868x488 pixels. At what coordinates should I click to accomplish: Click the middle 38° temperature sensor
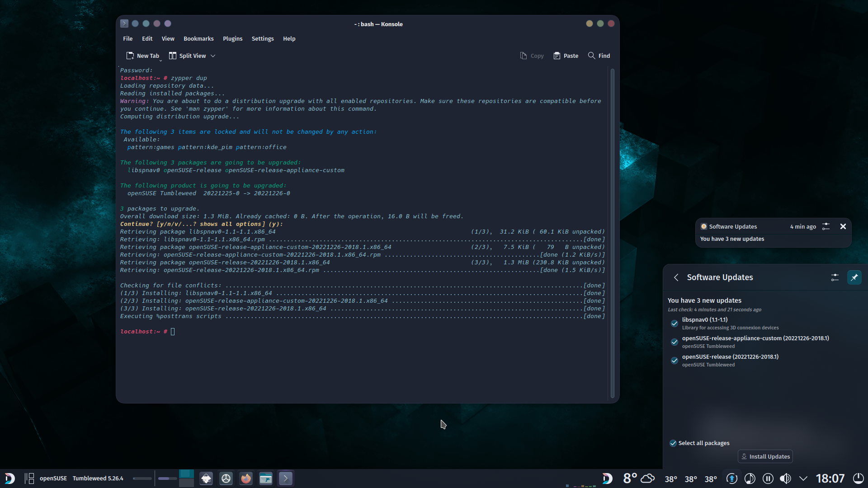click(x=691, y=479)
